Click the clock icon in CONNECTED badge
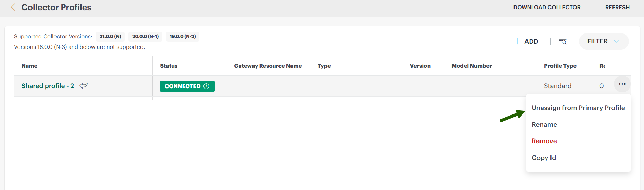 pos(206,86)
